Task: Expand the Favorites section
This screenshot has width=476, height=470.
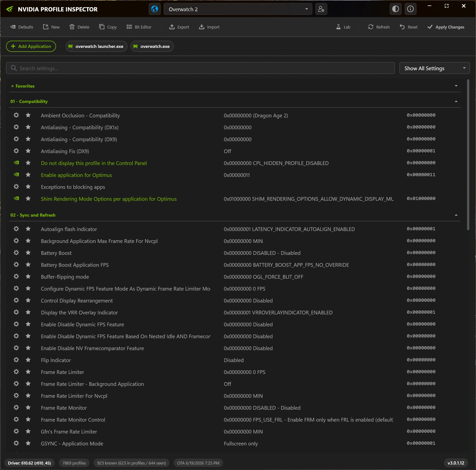Action: [456, 86]
